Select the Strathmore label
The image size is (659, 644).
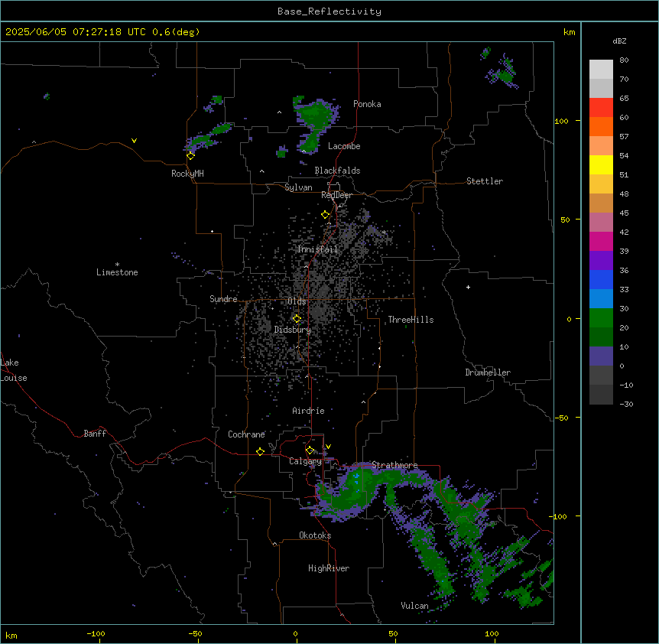tap(394, 465)
